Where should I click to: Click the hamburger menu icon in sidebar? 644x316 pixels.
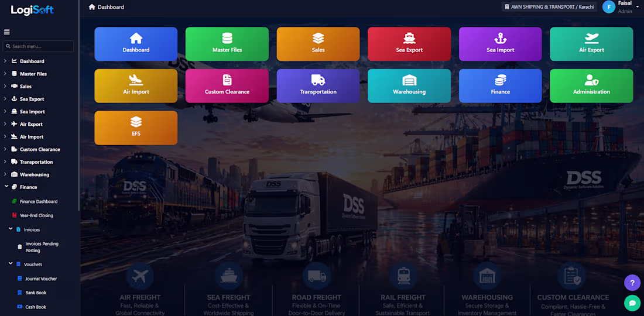6,32
